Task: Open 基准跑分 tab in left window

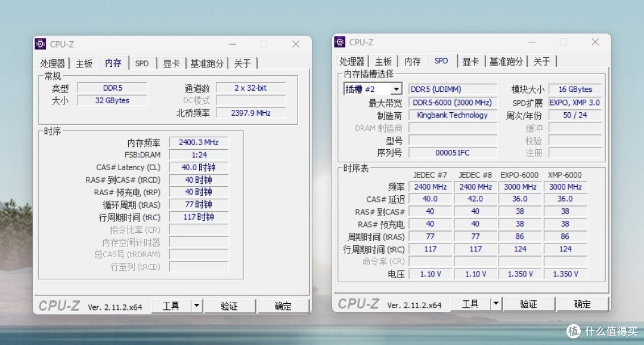Action: pos(206,63)
